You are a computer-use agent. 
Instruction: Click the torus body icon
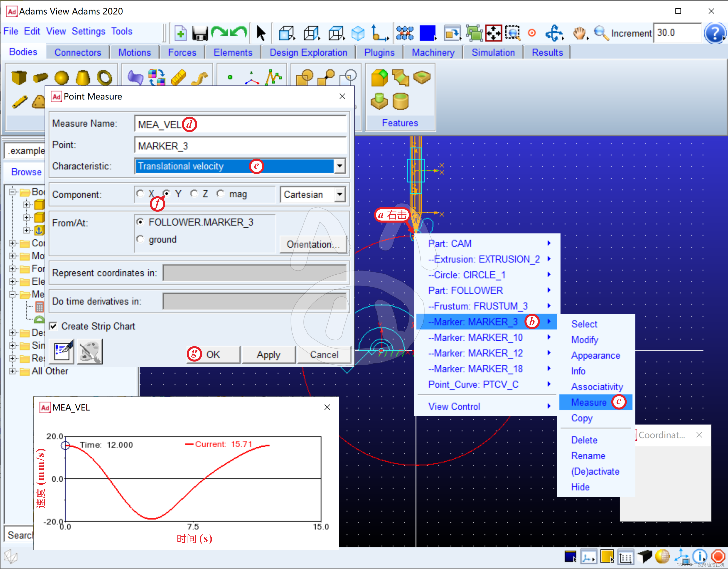coord(104,77)
